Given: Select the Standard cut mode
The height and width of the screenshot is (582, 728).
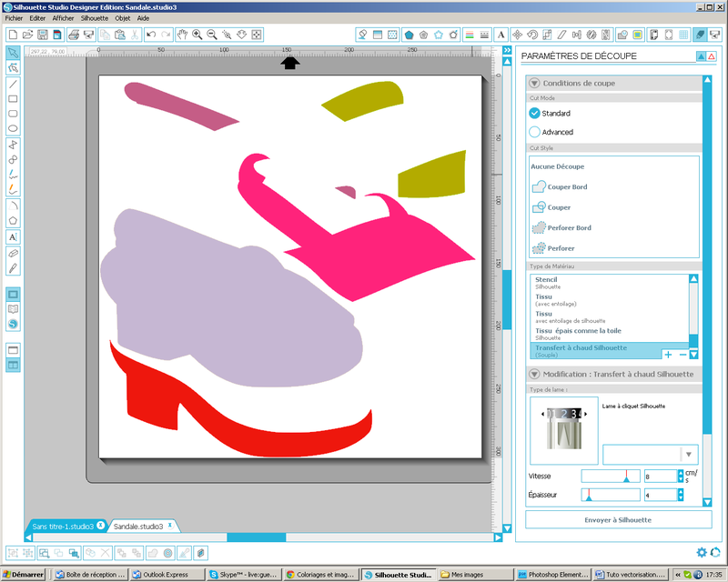Looking at the screenshot, I should (x=535, y=114).
